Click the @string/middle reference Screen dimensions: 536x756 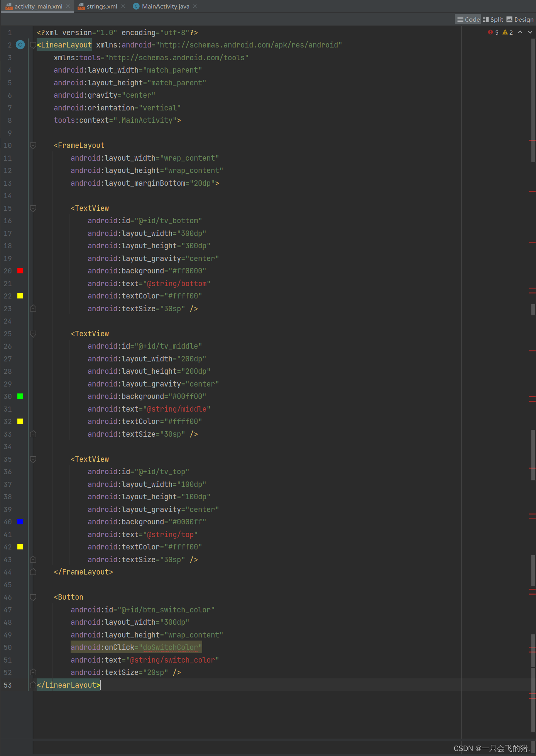coord(177,409)
